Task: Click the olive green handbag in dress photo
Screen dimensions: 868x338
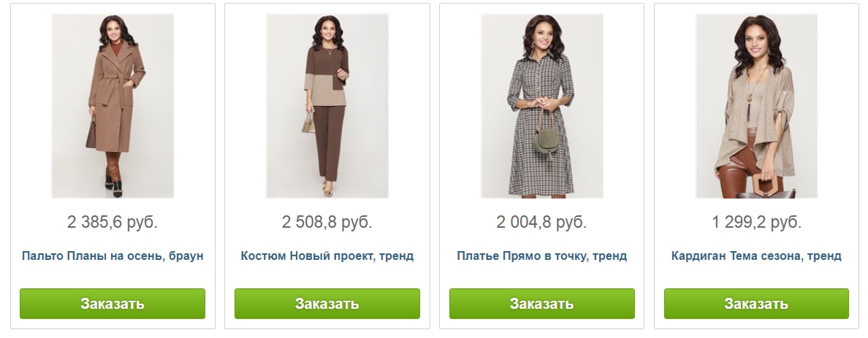Action: (x=545, y=140)
